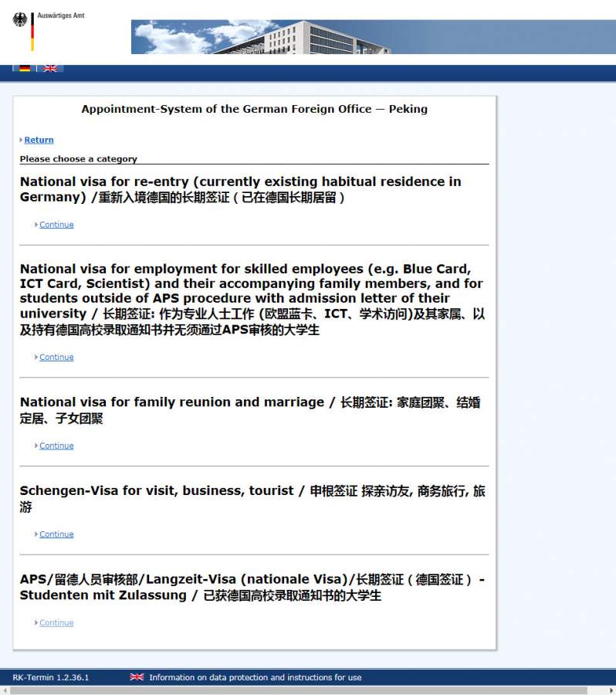This screenshot has width=616, height=695.
Task: Switch language using the German flag icon
Action: (x=25, y=68)
